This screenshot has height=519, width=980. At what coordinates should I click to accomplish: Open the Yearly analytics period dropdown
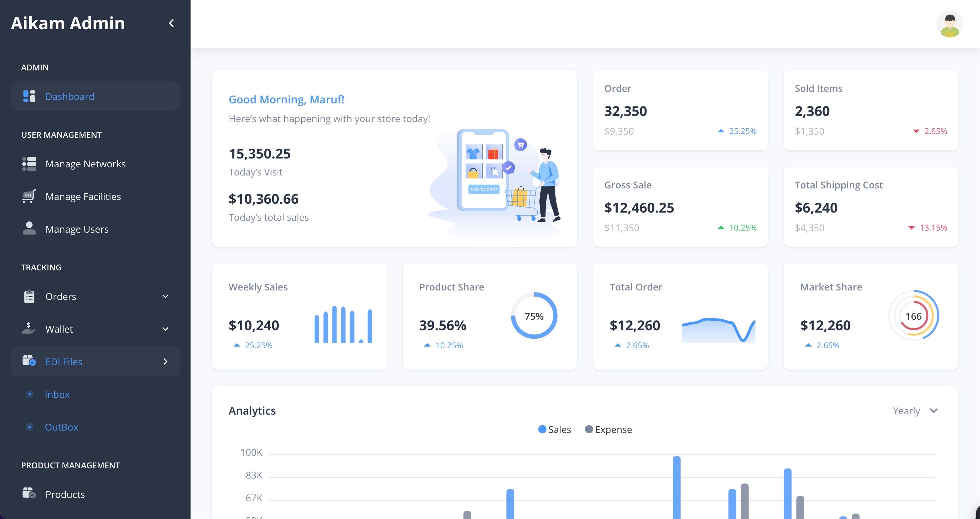pos(915,411)
